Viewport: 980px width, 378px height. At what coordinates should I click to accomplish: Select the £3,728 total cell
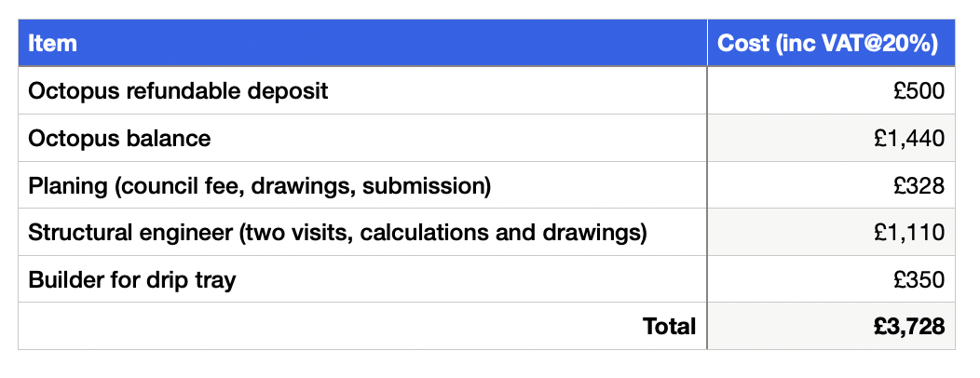[x=831, y=326]
